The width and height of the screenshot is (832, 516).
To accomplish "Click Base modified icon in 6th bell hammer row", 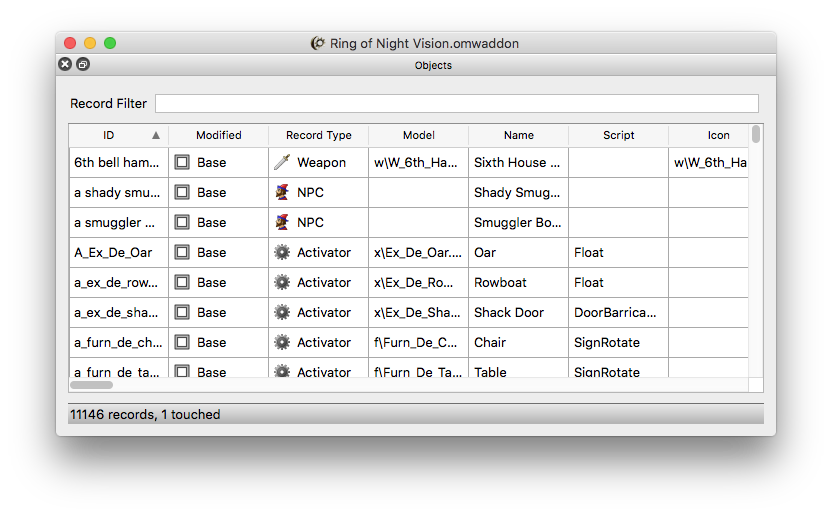I will (x=182, y=162).
